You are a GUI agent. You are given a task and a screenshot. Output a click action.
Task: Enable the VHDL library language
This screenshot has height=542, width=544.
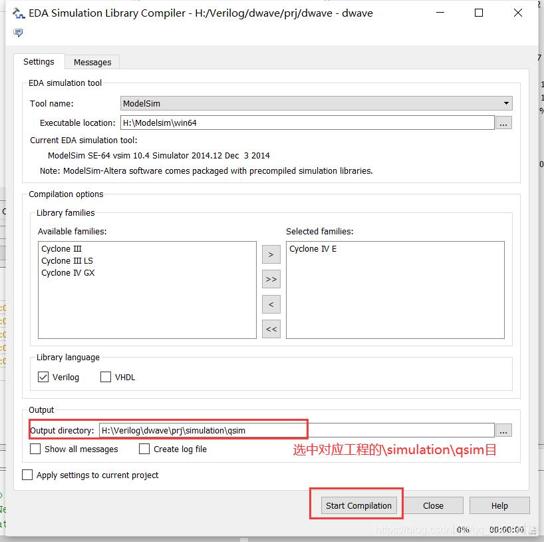[x=105, y=377]
